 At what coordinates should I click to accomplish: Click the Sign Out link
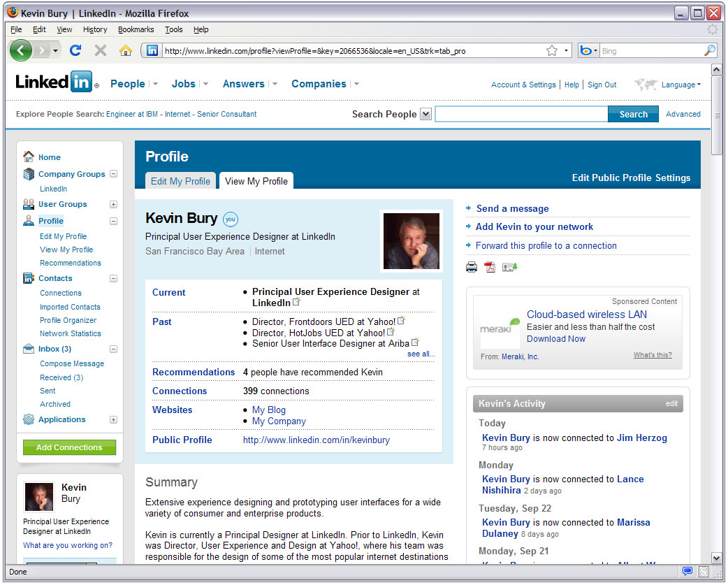coord(602,85)
